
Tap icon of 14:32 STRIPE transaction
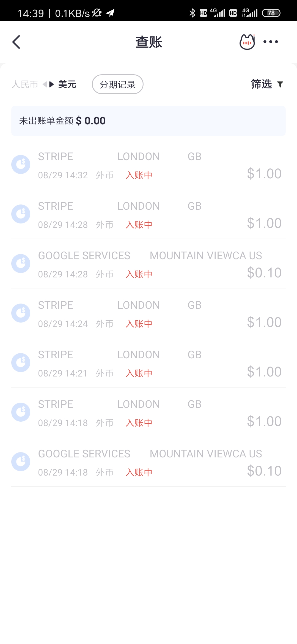pyautogui.click(x=21, y=165)
